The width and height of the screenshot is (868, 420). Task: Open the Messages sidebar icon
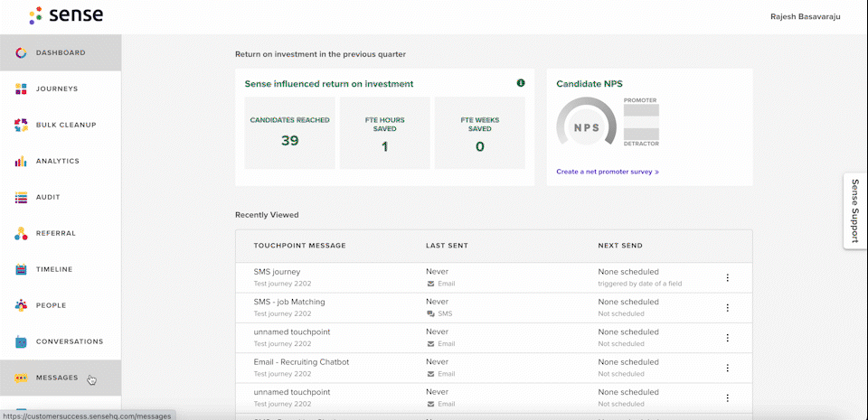point(21,378)
